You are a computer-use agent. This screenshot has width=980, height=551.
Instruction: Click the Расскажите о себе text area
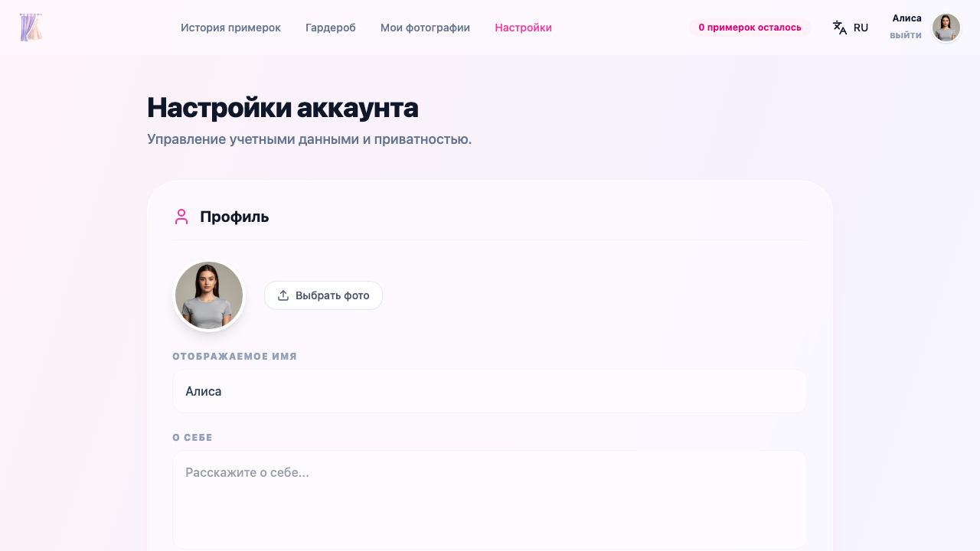point(490,497)
